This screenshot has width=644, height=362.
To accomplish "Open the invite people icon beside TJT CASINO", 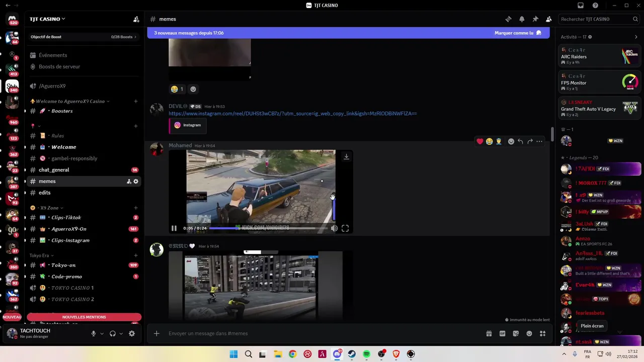I will point(136,19).
